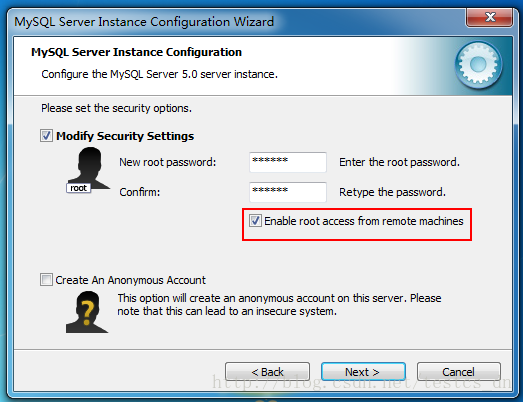Screen dimensions: 523x402
Task: Focus the Confirm password field
Action: pyautogui.click(x=288, y=192)
